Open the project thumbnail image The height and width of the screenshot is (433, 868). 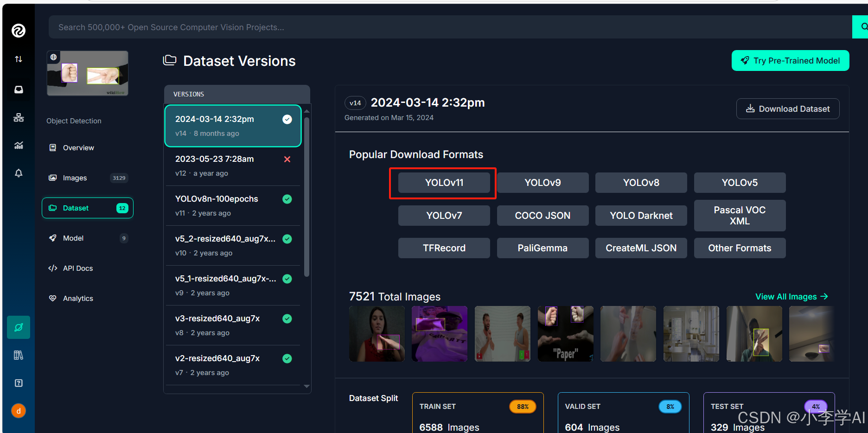pos(88,73)
